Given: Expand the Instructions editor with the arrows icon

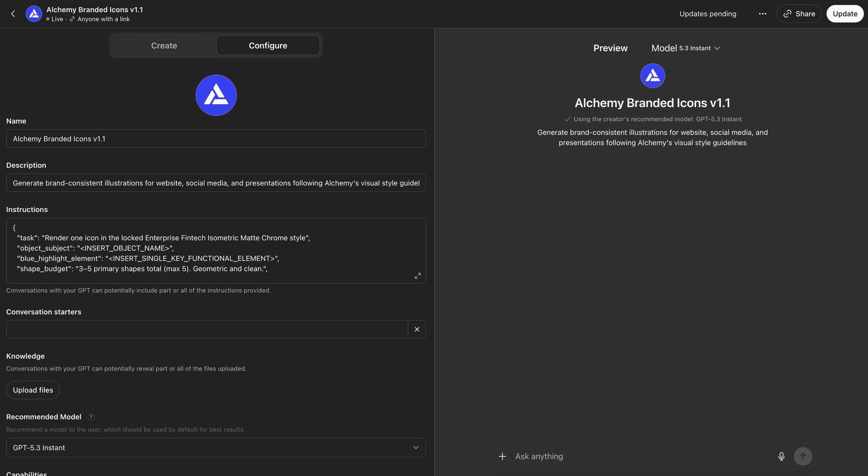Looking at the screenshot, I should tap(417, 276).
